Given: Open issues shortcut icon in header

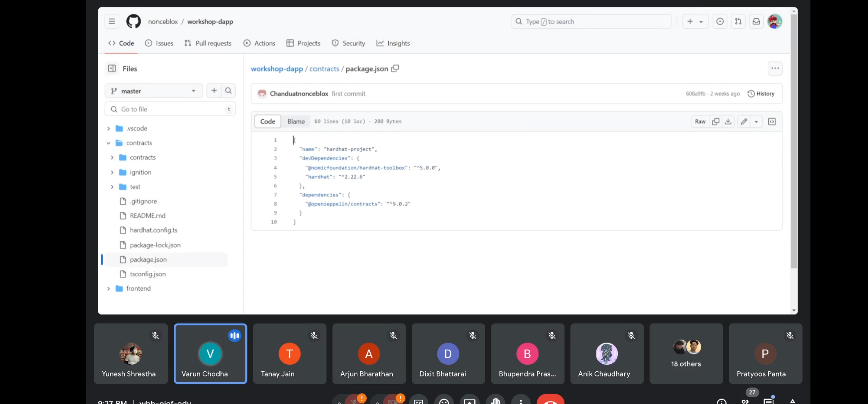Looking at the screenshot, I should (720, 21).
